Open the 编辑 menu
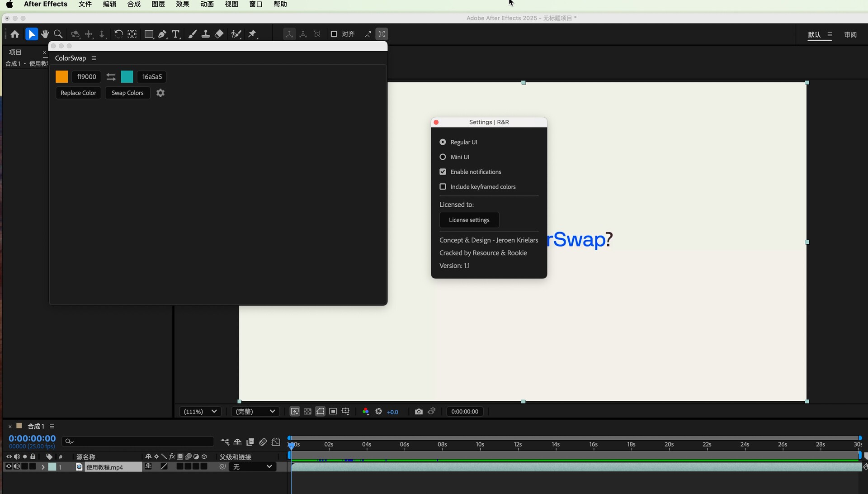This screenshot has height=494, width=868. coord(109,4)
